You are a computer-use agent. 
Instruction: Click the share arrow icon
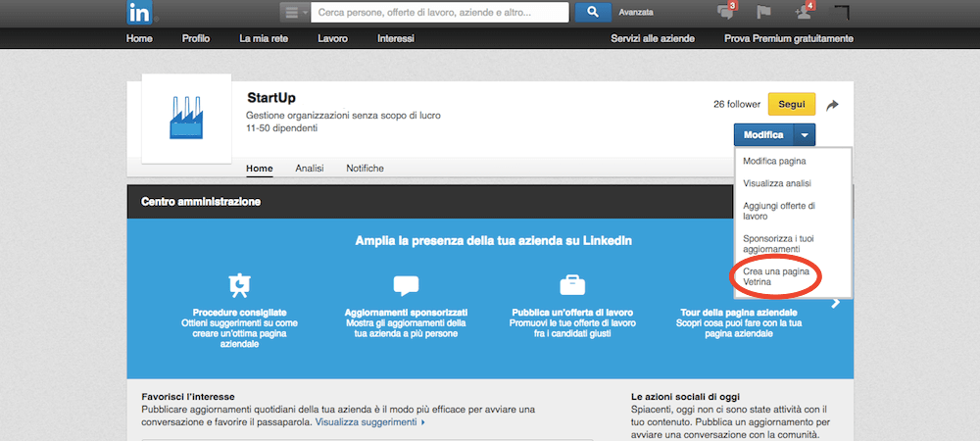coord(832,105)
